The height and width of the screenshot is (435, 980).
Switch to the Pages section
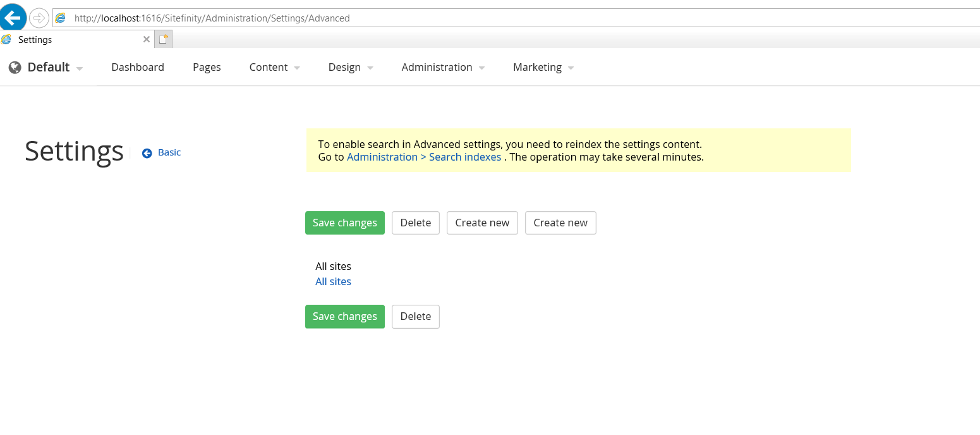point(207,67)
